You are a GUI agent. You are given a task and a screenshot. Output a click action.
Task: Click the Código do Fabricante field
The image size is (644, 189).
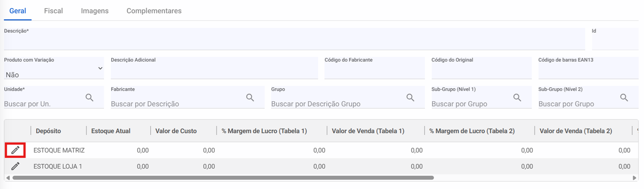(x=374, y=72)
